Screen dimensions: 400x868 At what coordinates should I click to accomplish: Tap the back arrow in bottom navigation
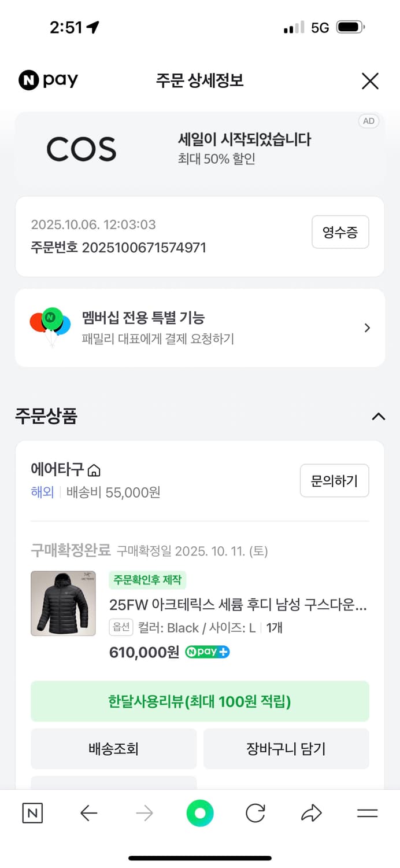tap(88, 813)
